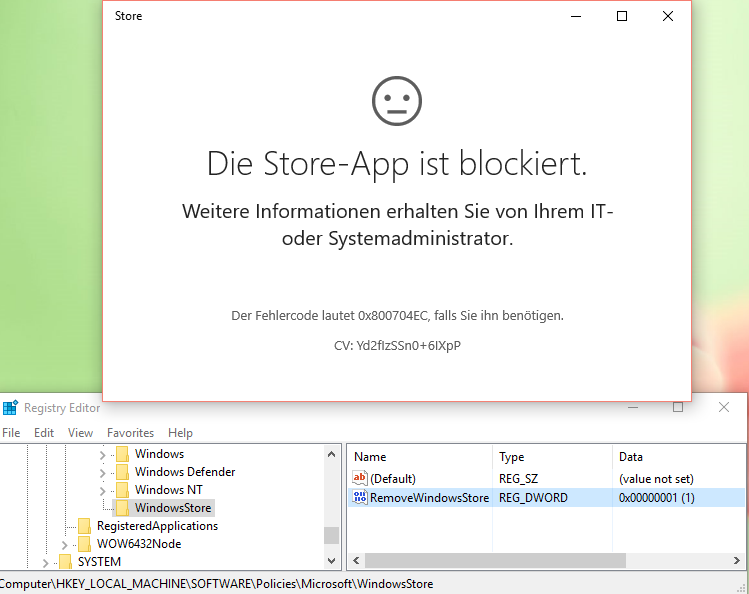Minimize the Store window
749x594 pixels.
click(x=576, y=16)
